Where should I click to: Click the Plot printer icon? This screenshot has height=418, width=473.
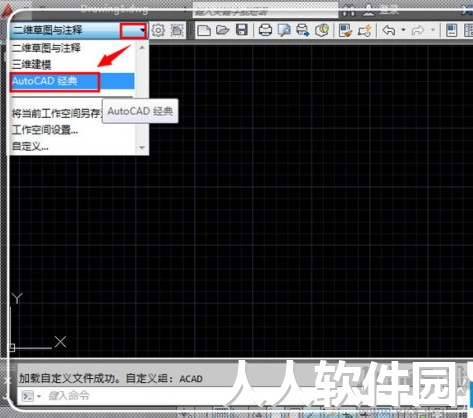point(266,30)
